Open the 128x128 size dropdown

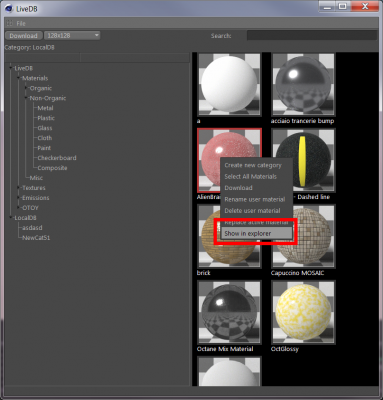click(x=72, y=35)
